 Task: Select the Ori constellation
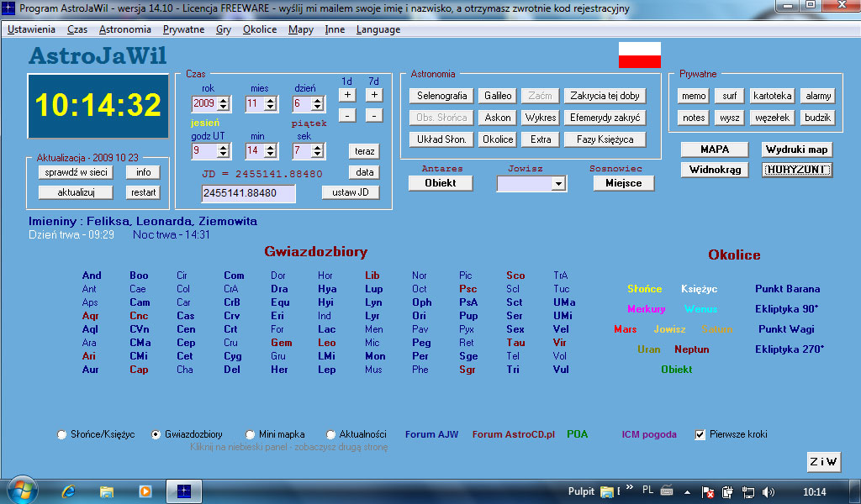point(419,316)
